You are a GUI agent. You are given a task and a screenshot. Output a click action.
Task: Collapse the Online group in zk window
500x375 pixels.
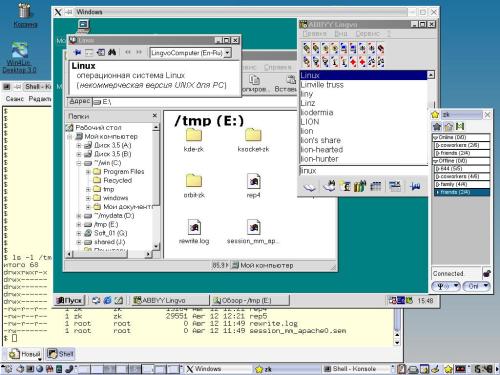435,137
